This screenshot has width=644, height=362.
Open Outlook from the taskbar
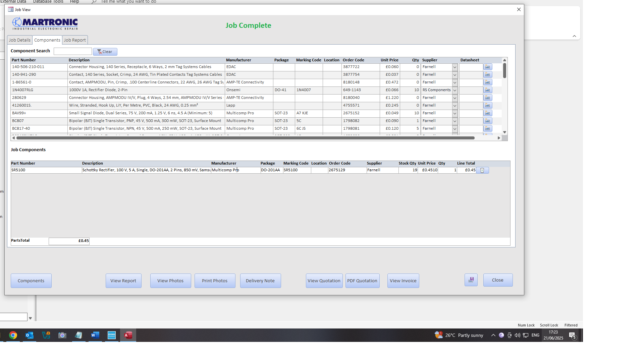[x=30, y=335]
